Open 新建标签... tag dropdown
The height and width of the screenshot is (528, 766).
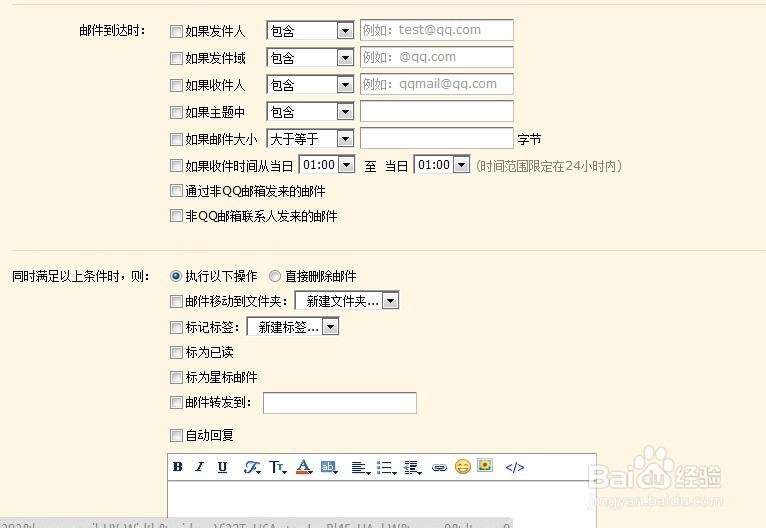pyautogui.click(x=293, y=327)
